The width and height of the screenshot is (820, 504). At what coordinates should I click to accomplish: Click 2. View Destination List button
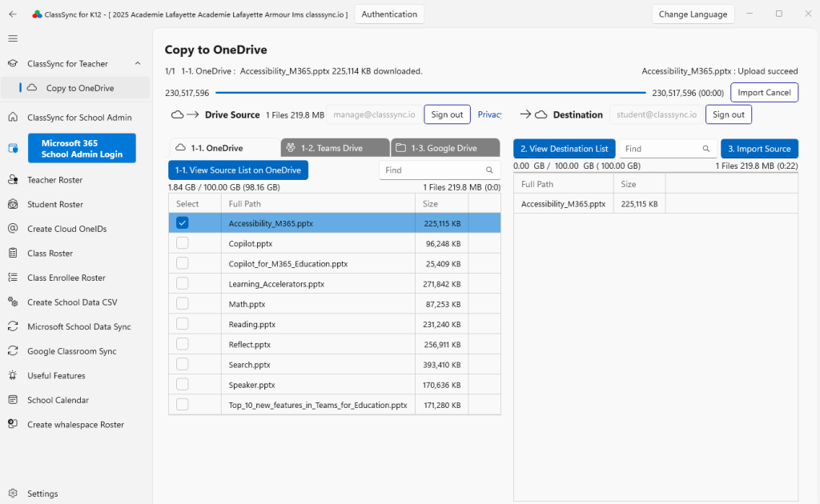(565, 148)
